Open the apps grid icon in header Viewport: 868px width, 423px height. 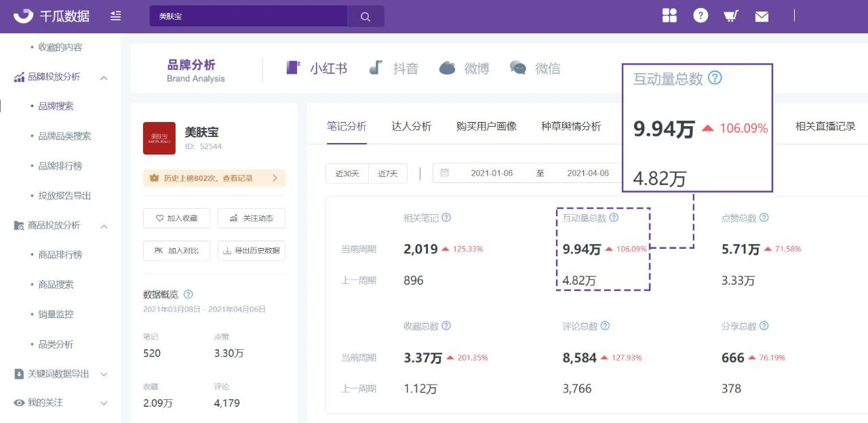coord(669,16)
